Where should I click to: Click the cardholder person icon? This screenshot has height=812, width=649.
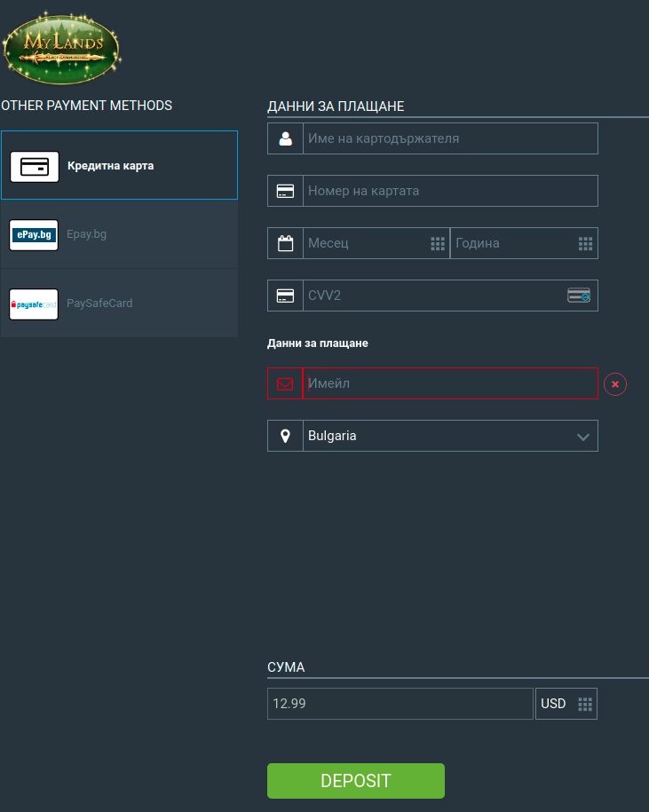click(285, 138)
